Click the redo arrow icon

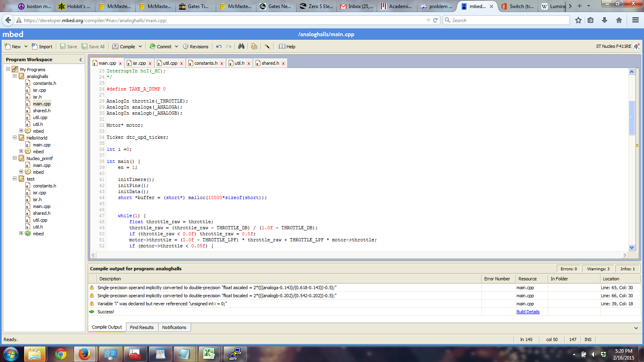click(229, 47)
